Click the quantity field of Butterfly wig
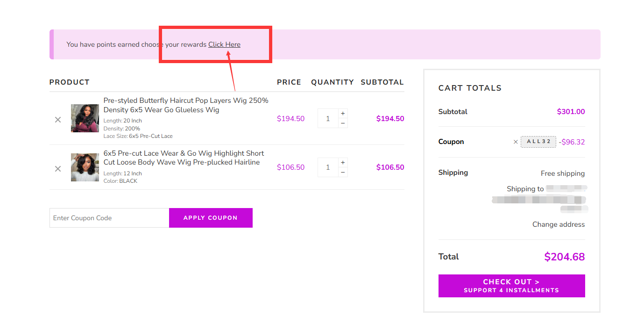 point(328,118)
